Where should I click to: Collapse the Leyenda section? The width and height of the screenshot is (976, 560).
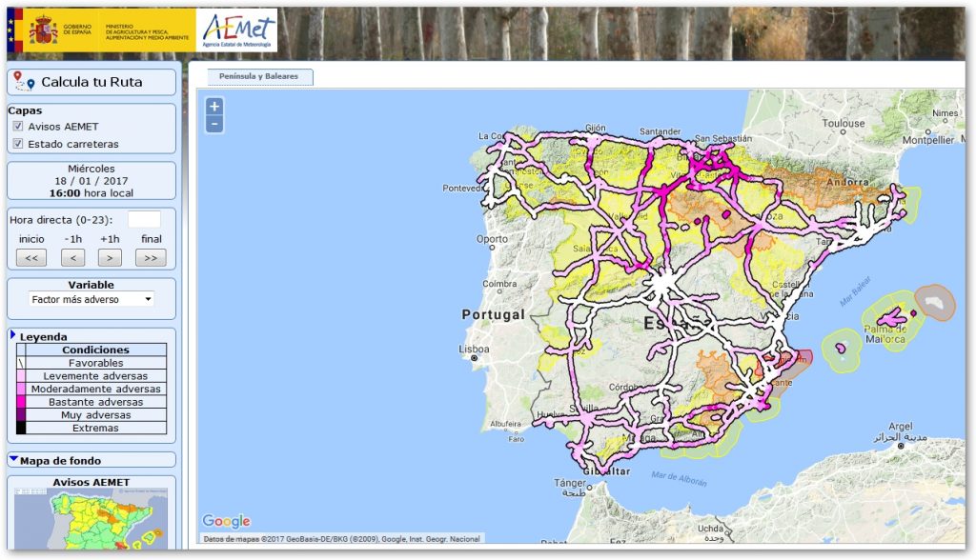point(13,335)
